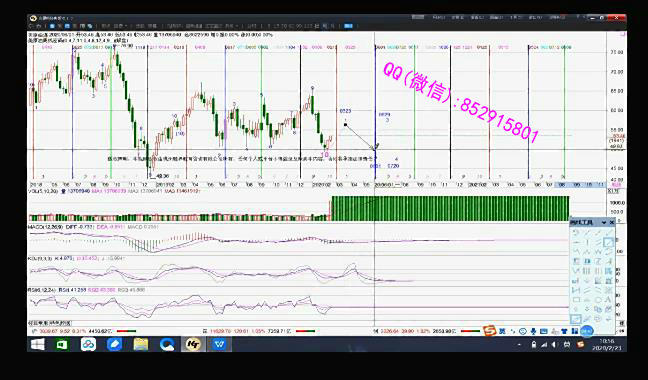Open Excel from the taskbar

coord(62,344)
